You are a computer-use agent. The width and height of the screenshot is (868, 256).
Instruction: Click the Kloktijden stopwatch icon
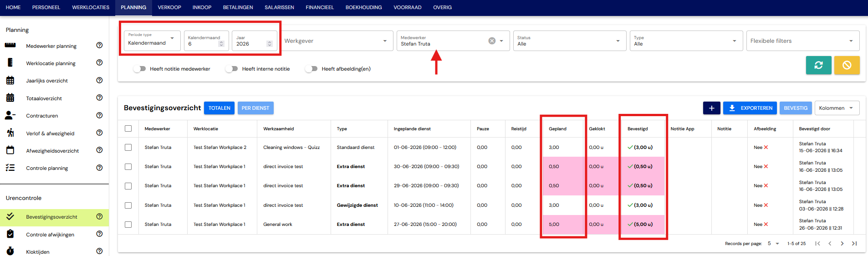click(x=10, y=251)
